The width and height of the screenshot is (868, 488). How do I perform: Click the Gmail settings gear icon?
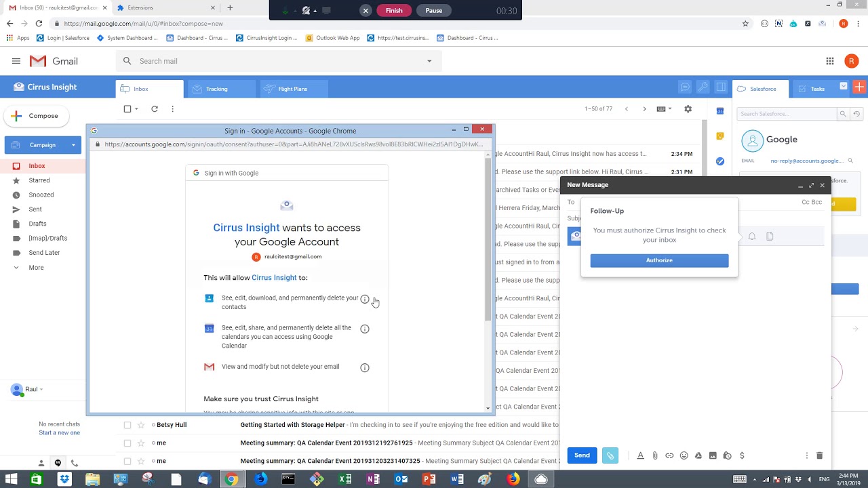[688, 109]
